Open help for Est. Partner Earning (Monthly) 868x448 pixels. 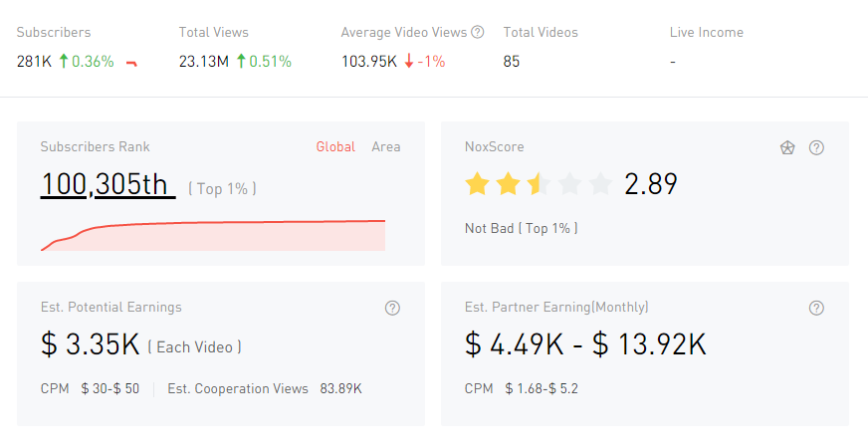pos(816,308)
